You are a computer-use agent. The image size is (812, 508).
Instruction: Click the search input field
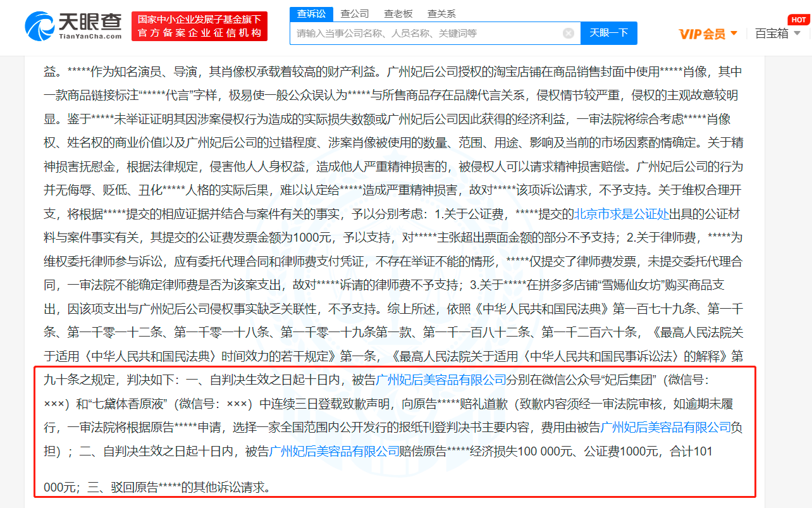pos(430,33)
